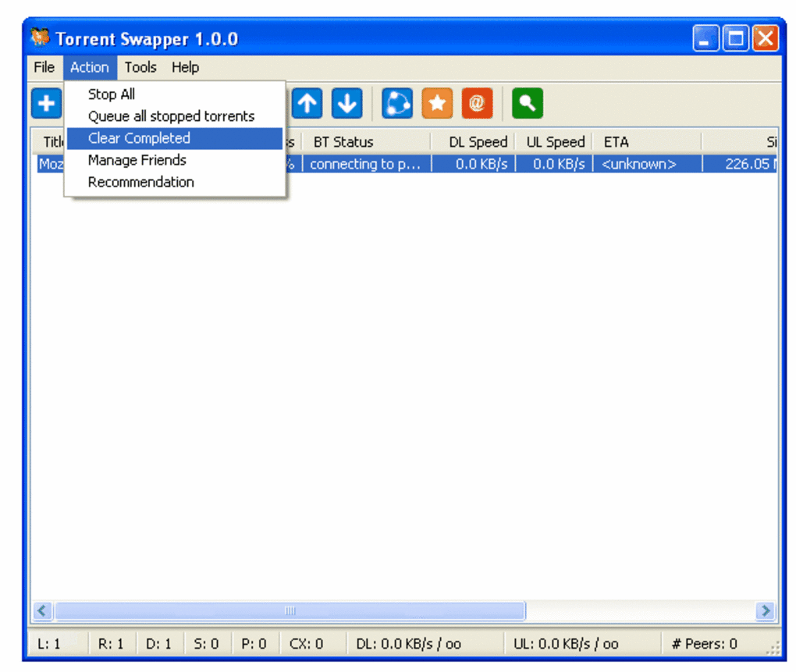Image resolution: width=796 pixels, height=672 pixels.
Task: Choose Stop All from Action menu
Action: tap(174, 94)
